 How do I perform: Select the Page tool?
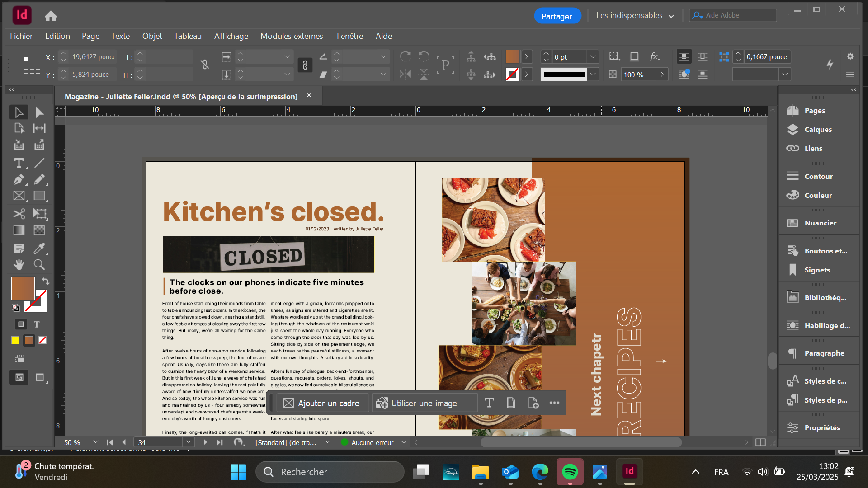pyautogui.click(x=19, y=128)
